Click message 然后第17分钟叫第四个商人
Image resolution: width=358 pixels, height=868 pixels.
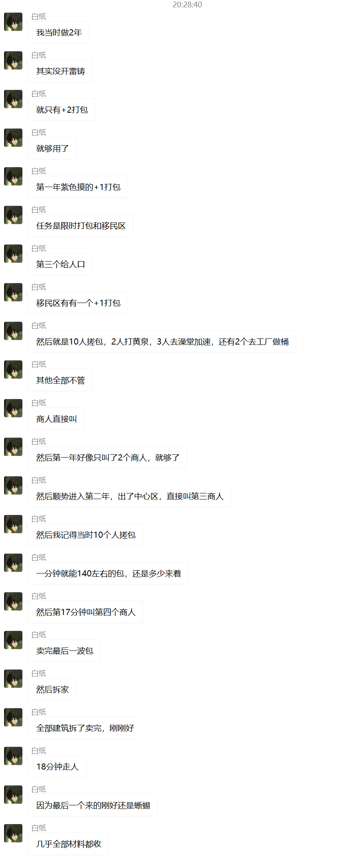(x=85, y=612)
